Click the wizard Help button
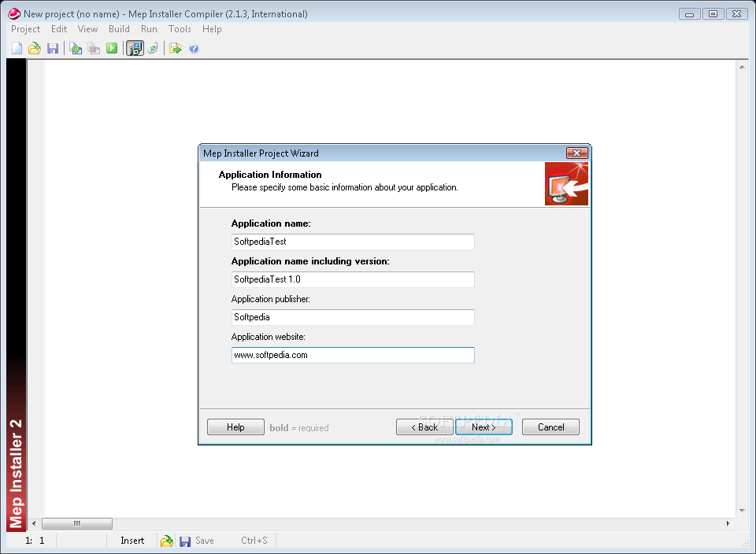 (x=235, y=427)
